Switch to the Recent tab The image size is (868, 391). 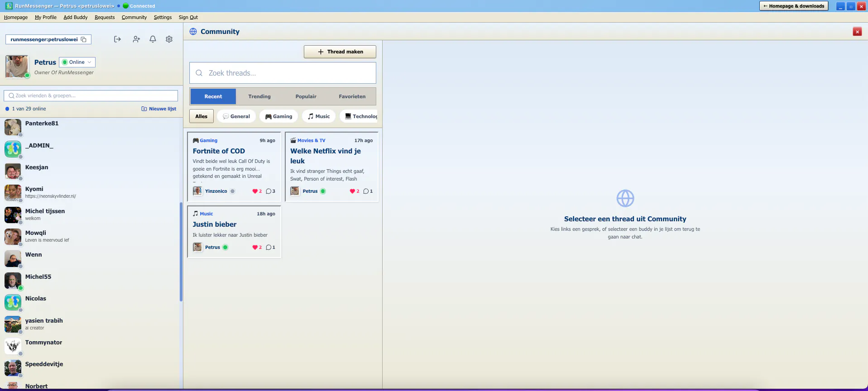(213, 96)
